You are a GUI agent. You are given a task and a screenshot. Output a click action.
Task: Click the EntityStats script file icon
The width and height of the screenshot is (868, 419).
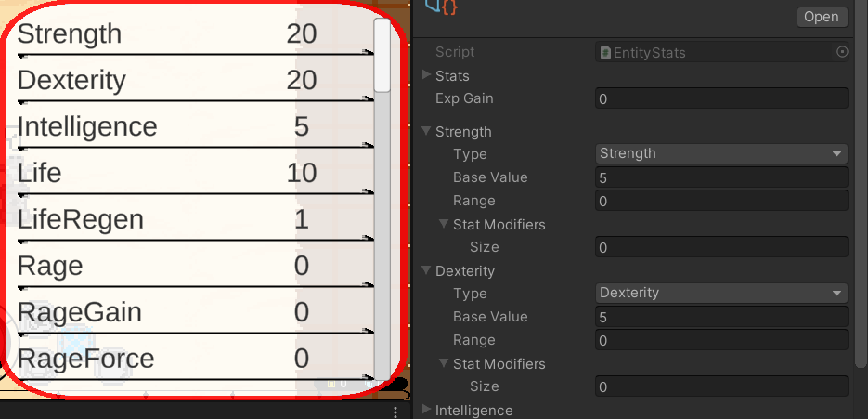point(605,53)
